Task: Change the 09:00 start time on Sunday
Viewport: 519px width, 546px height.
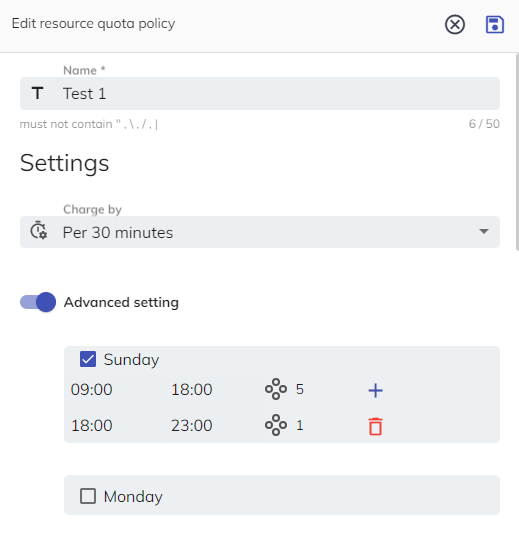Action: pyautogui.click(x=92, y=389)
